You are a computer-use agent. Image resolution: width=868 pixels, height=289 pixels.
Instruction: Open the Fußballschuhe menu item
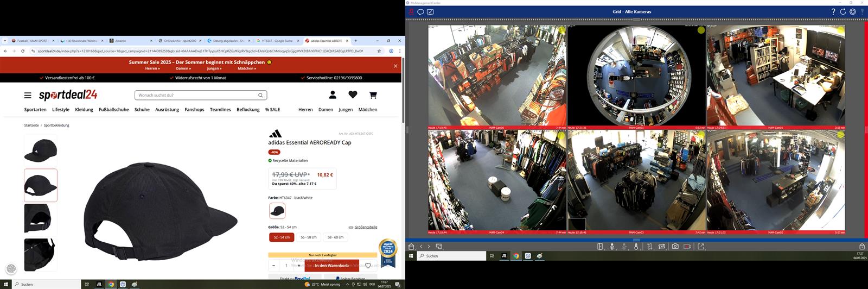(x=114, y=110)
